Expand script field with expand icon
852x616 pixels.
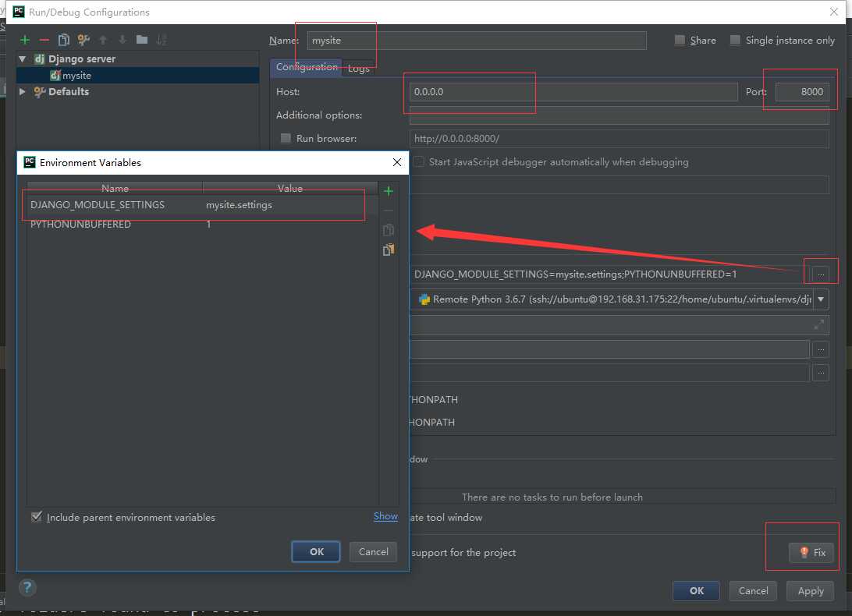tap(819, 325)
